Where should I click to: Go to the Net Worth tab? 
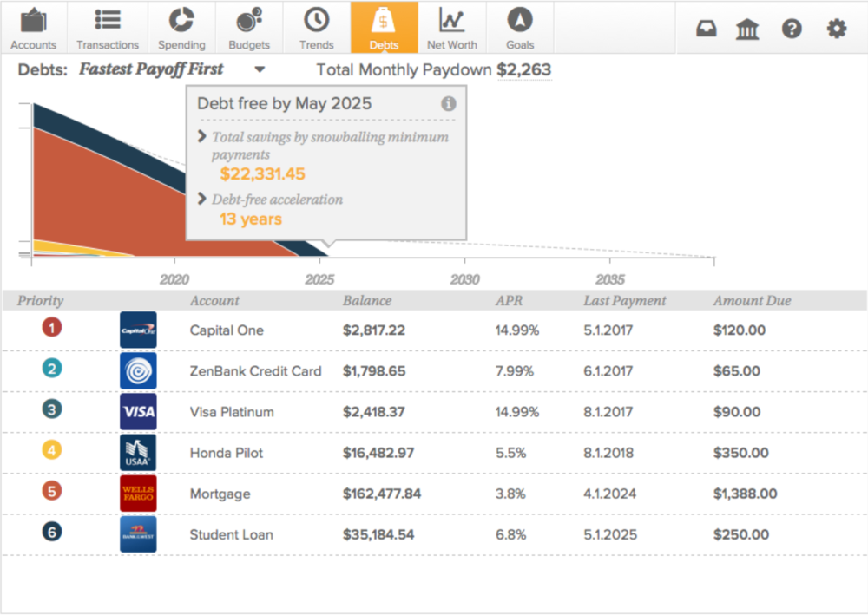tap(451, 28)
